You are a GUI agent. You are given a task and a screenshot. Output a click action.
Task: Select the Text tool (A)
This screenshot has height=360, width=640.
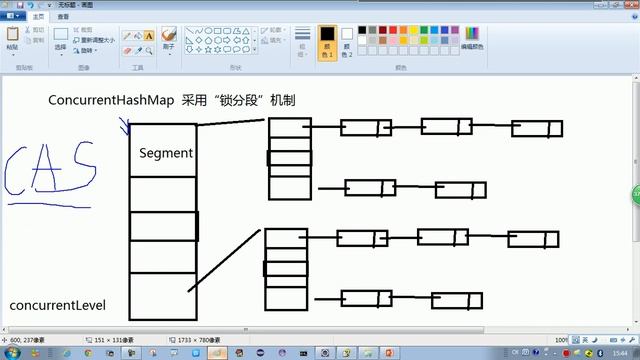(149, 36)
